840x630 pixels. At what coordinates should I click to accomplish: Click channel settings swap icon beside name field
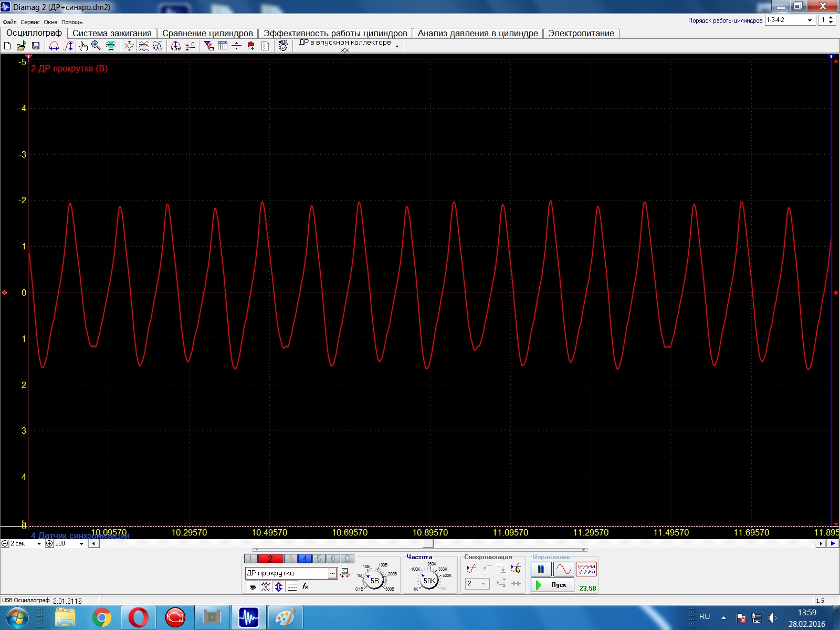coord(345,573)
